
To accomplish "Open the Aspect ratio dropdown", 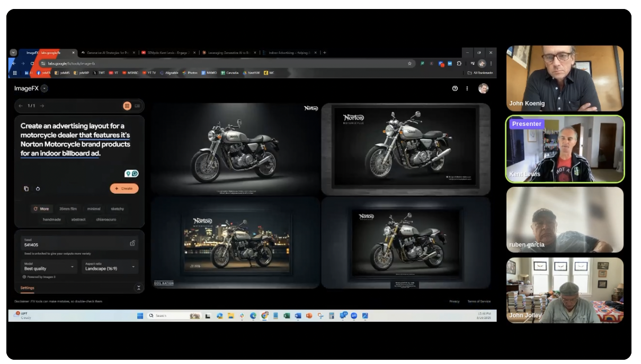I will pyautogui.click(x=110, y=267).
